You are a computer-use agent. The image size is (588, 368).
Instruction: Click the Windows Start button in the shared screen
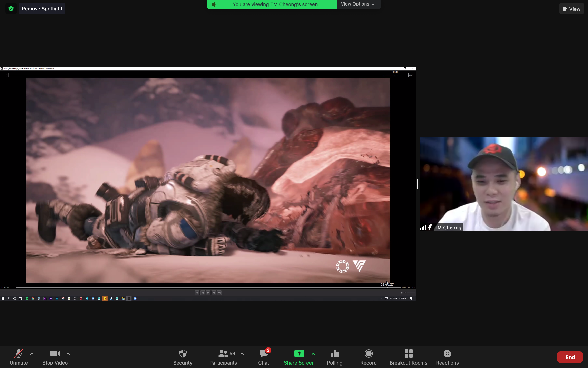(3, 299)
